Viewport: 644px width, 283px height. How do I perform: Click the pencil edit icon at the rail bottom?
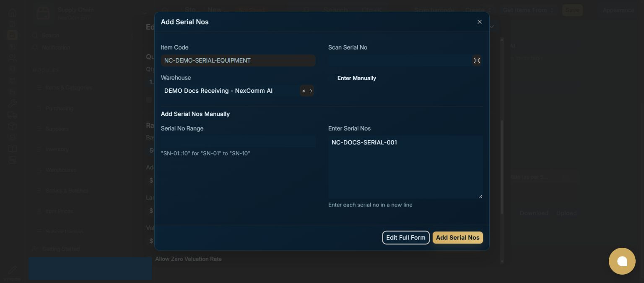pyautogui.click(x=12, y=270)
